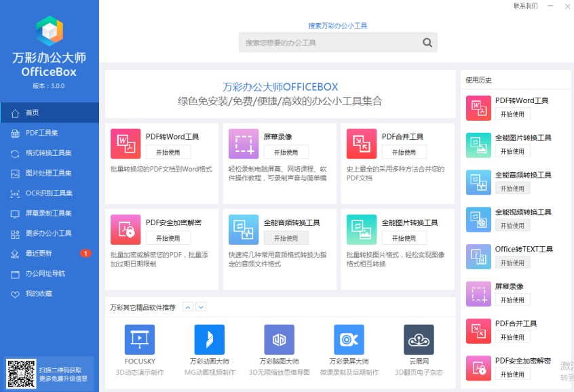This screenshot has width=574, height=392.
Task: Go to 首页 in sidebar
Action: tap(50, 113)
